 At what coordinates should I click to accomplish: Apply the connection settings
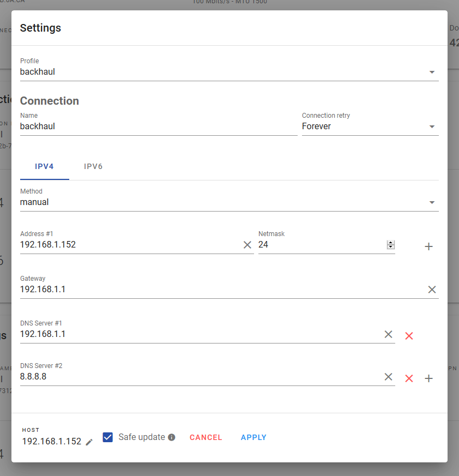click(253, 437)
